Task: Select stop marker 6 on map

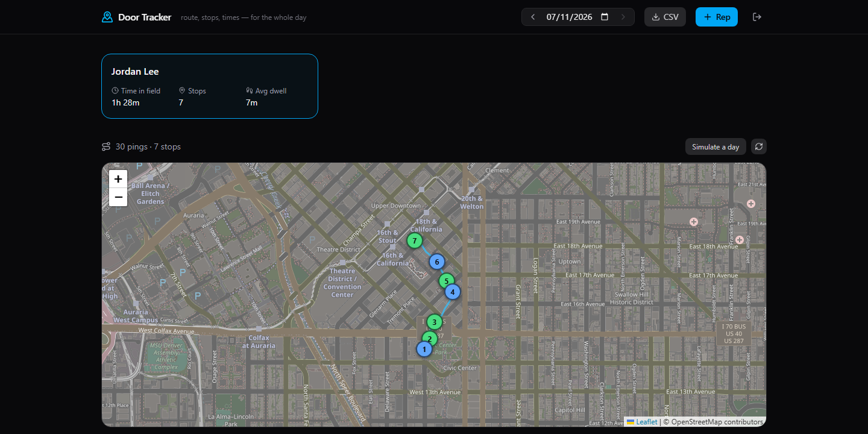Action: (437, 262)
